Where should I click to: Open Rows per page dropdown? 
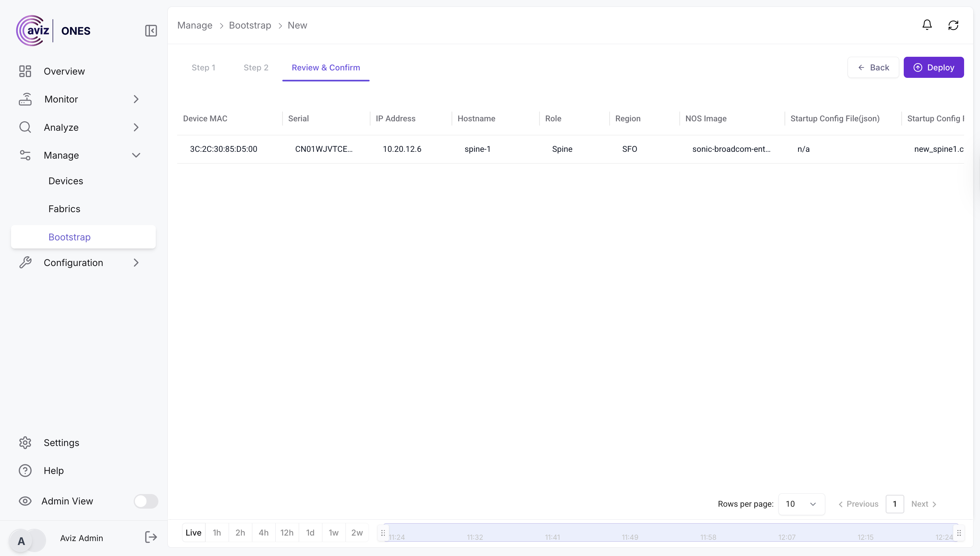click(x=801, y=504)
